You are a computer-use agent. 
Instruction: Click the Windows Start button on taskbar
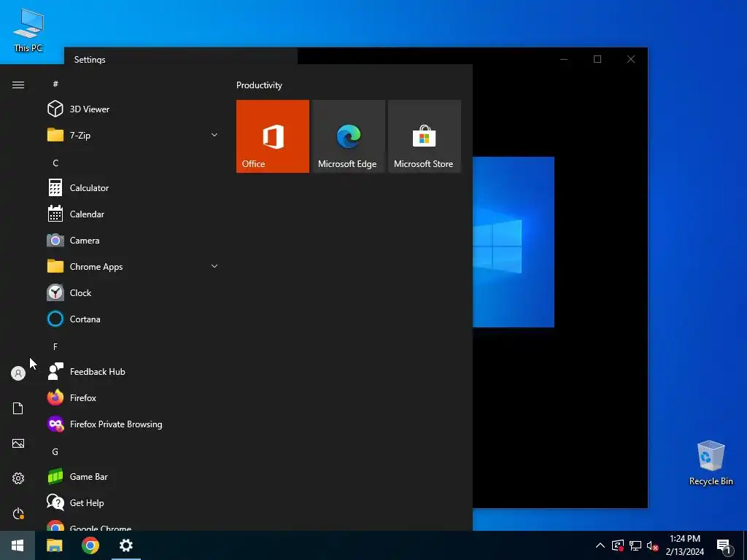18,545
